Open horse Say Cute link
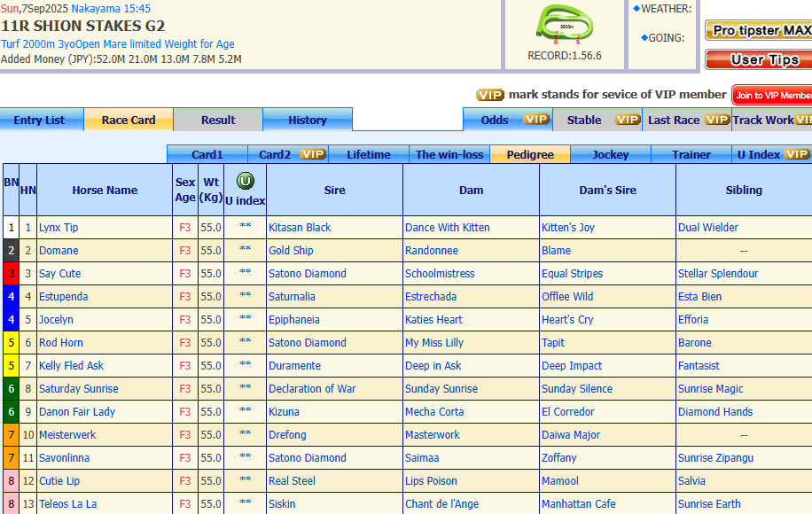Screen dimensions: 812x514 click(x=59, y=273)
